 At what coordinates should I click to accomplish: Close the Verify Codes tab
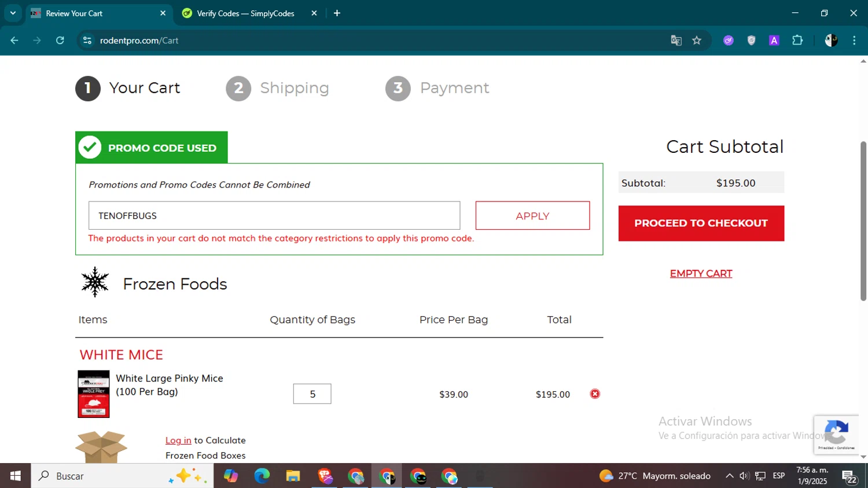click(314, 13)
